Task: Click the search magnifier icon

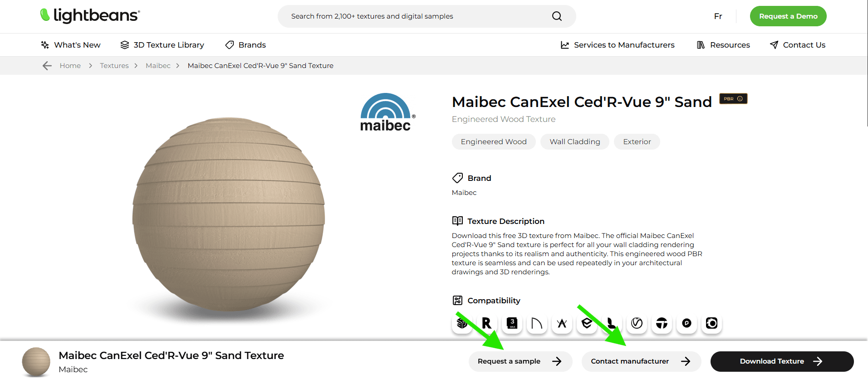Action: 557,16
